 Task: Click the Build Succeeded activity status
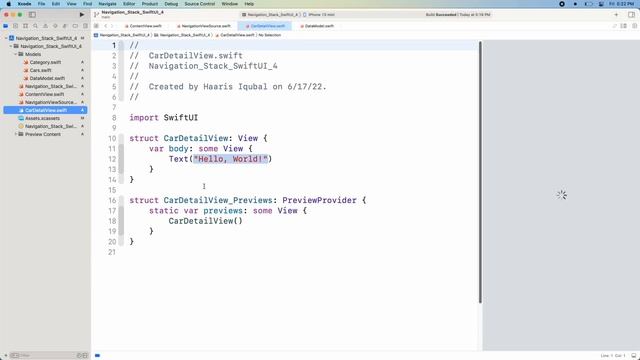click(458, 15)
